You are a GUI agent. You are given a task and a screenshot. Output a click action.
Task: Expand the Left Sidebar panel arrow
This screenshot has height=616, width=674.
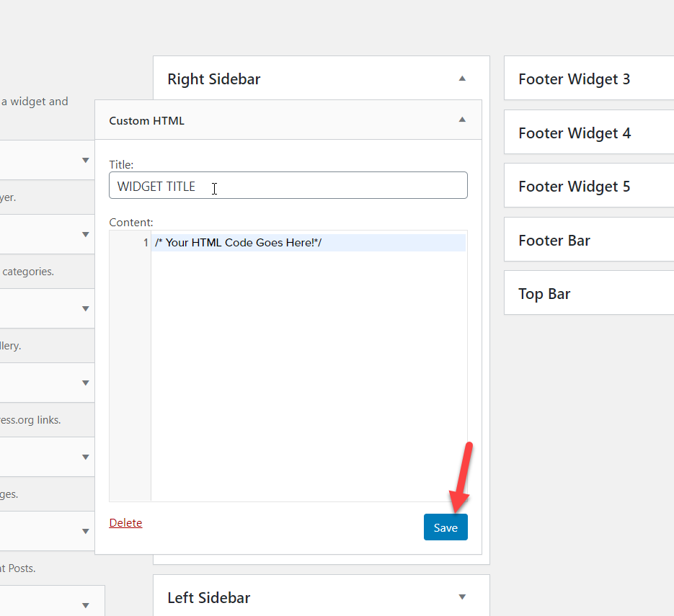coord(462,597)
